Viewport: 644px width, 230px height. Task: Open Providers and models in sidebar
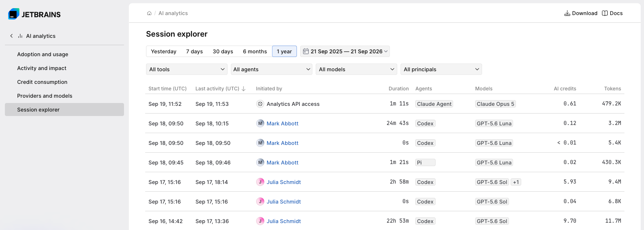pyautogui.click(x=64, y=96)
